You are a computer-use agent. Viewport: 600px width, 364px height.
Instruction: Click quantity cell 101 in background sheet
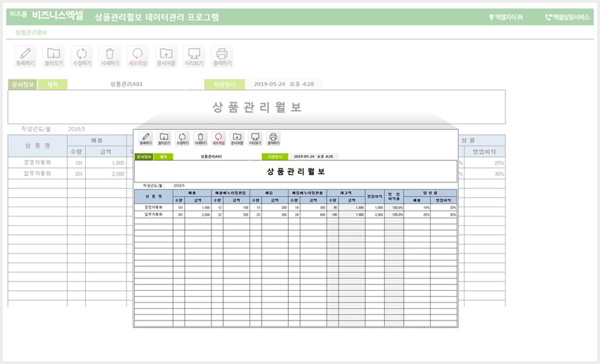click(77, 163)
